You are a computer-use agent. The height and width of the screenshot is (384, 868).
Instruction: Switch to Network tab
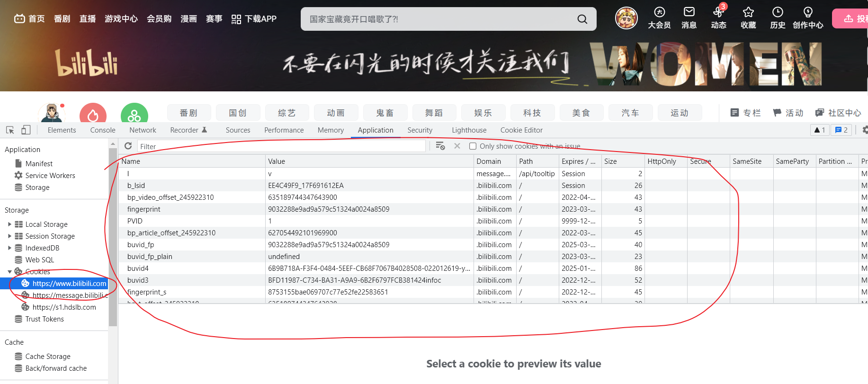pos(143,130)
